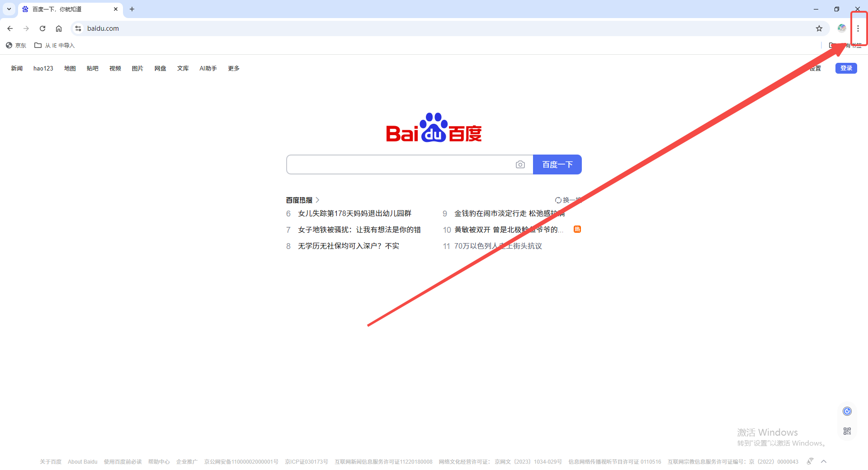Viewport: 868px width, 470px height.
Task: Bookmark this page with the star icon
Action: click(x=819, y=28)
